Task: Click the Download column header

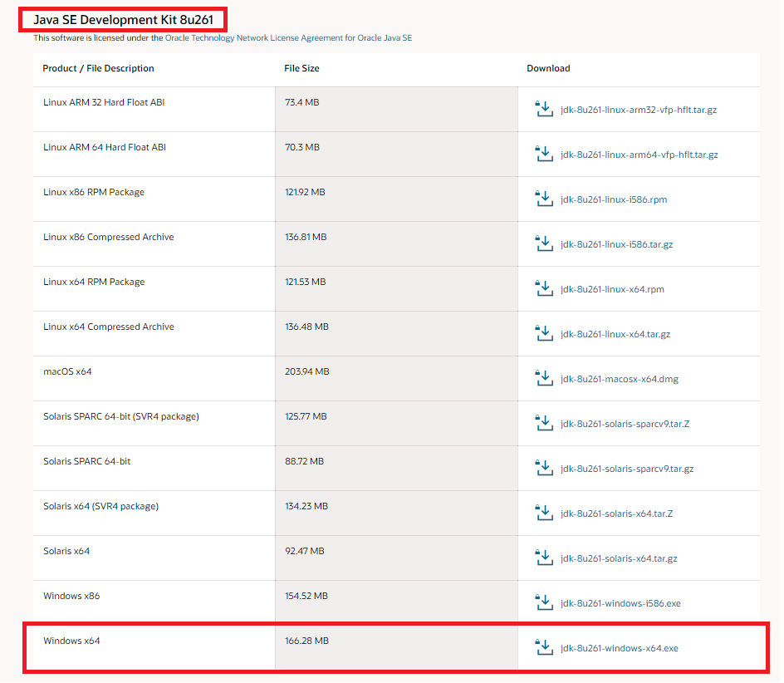Action: click(x=548, y=69)
